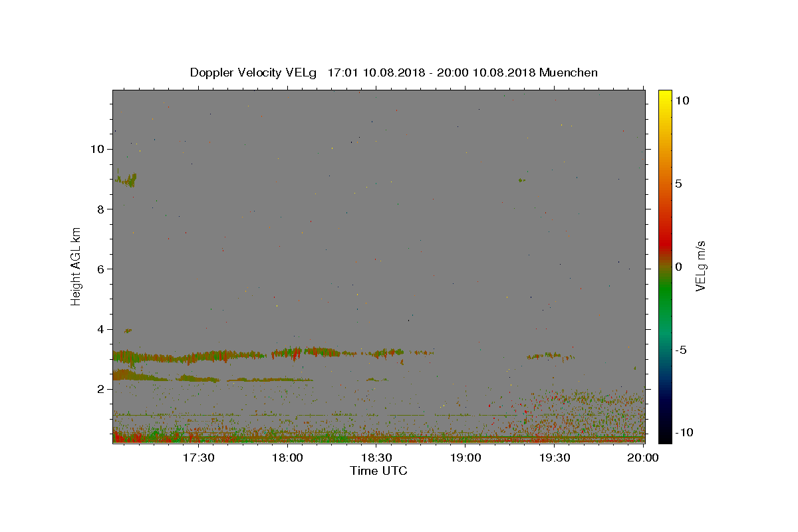Click the 17:30 time axis label

(198, 458)
